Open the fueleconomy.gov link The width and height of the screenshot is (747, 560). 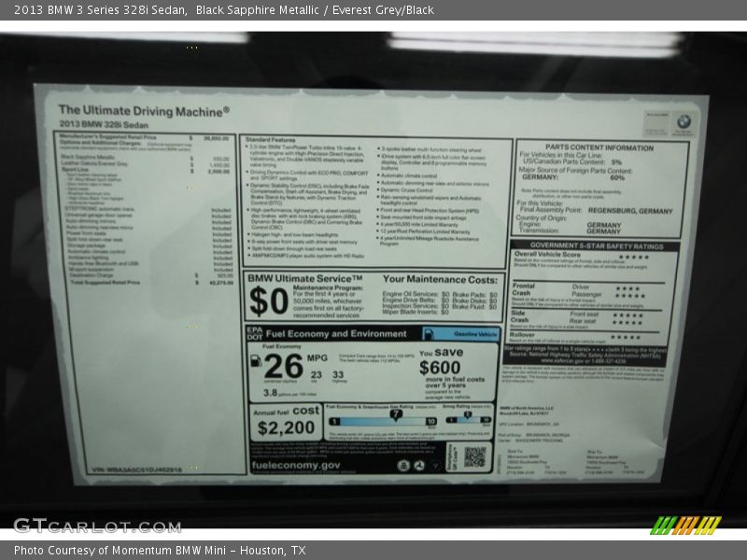(295, 465)
